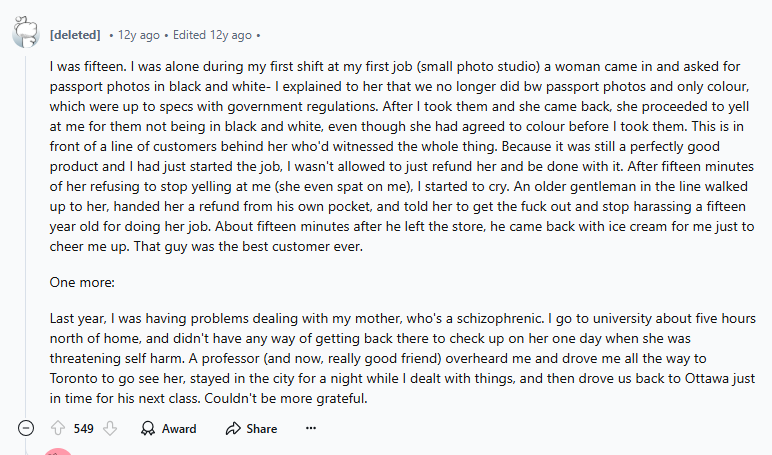772x455 pixels.
Task: Click the "One more:" line of text
Action: [x=82, y=282]
